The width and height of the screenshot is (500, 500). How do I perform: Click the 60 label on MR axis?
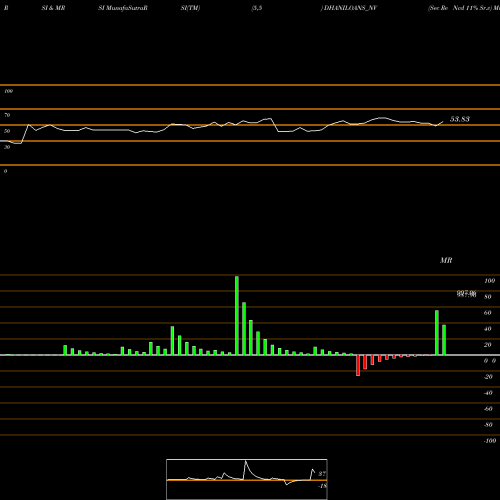pyautogui.click(x=488, y=313)
